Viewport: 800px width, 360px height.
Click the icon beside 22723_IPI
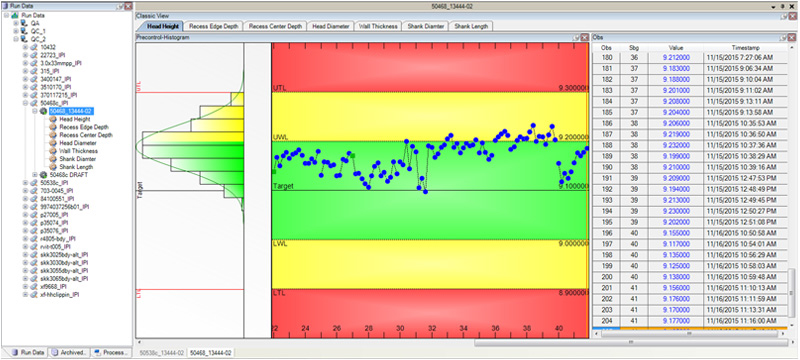[x=34, y=55]
